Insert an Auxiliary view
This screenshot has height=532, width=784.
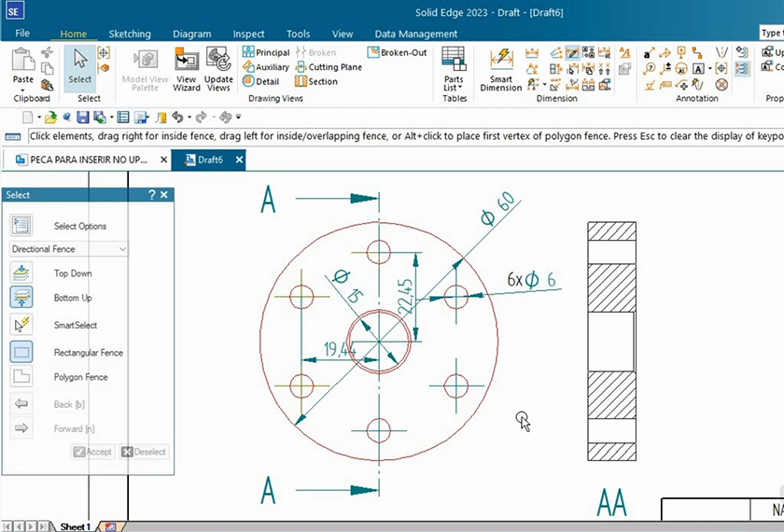tap(266, 67)
